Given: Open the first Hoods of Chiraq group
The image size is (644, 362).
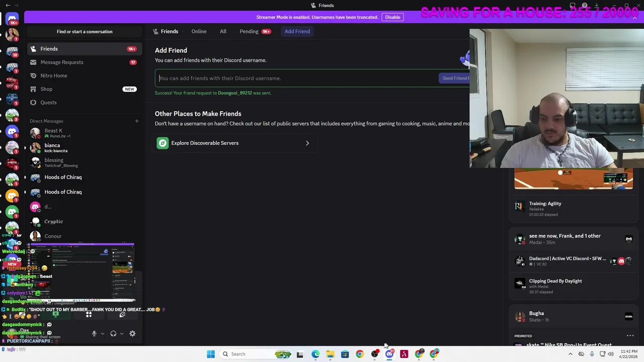Looking at the screenshot, I should point(84,177).
